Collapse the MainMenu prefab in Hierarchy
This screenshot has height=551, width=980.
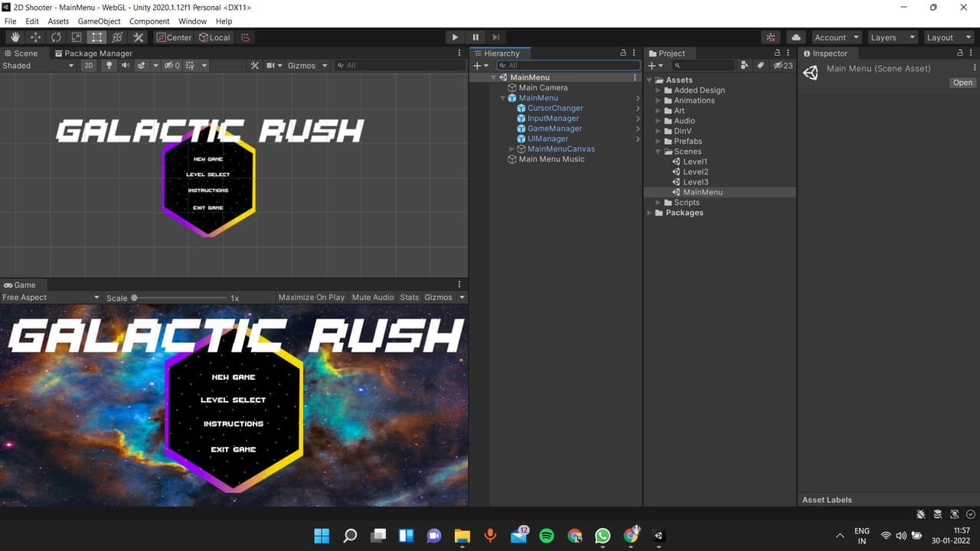point(503,98)
